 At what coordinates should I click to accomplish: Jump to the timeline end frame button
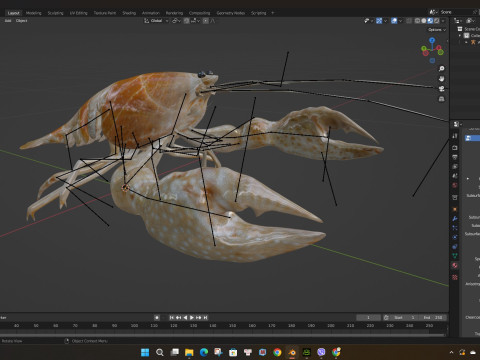point(206,317)
